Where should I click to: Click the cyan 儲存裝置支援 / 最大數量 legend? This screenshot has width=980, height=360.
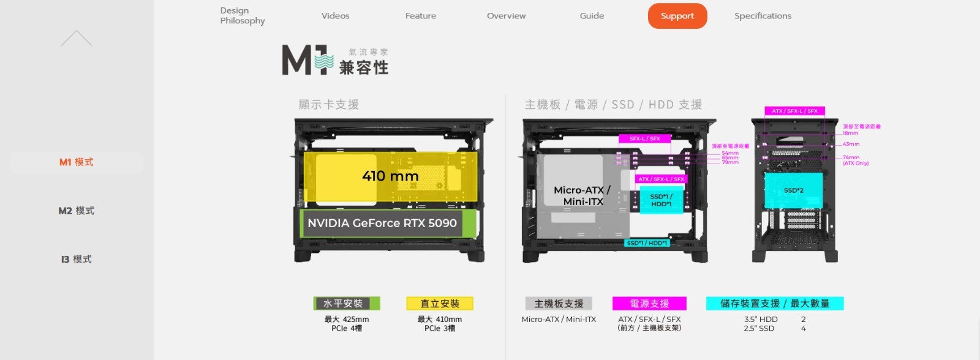tap(775, 304)
